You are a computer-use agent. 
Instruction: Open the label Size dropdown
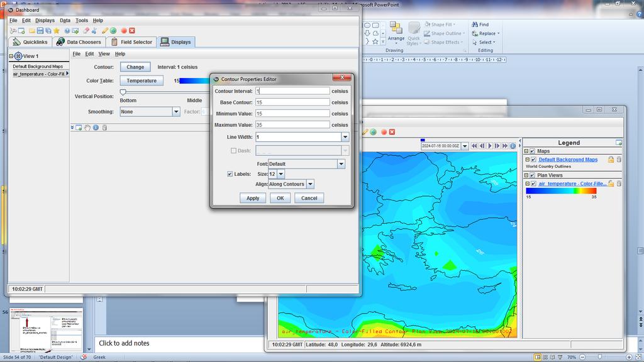click(x=281, y=174)
